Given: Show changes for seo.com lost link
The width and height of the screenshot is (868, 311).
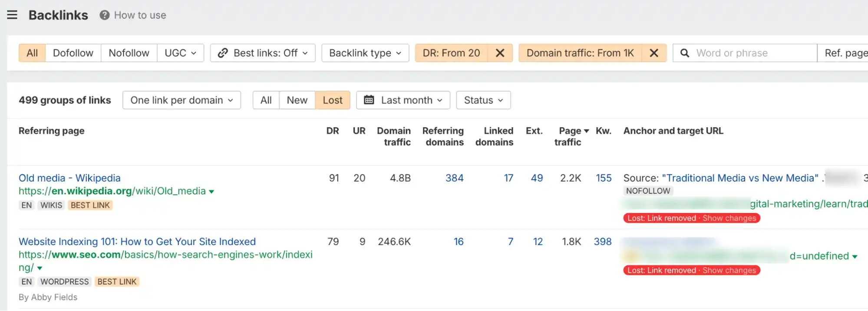Looking at the screenshot, I should (729, 270).
